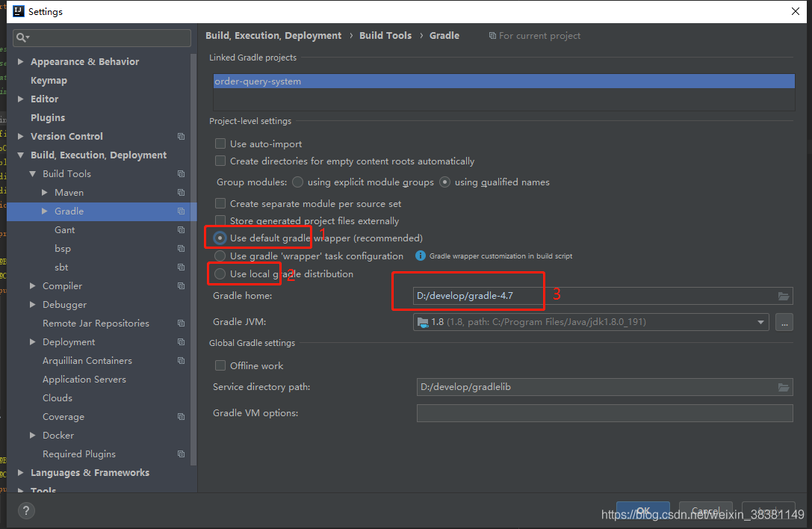Enable the 'Offline work' checkbox
The image size is (812, 529).
(220, 365)
